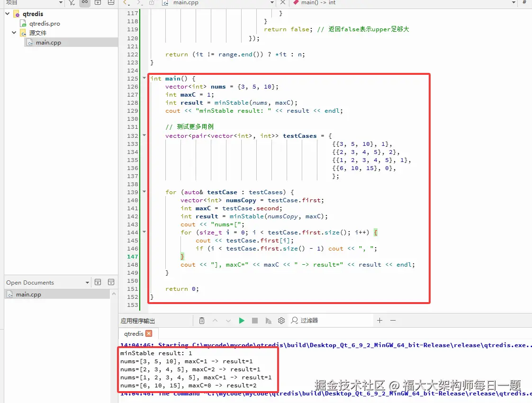
Task: Click output line 'nums=[1, 2, 3, 4, 5], maxC=1'
Action: click(x=196, y=377)
